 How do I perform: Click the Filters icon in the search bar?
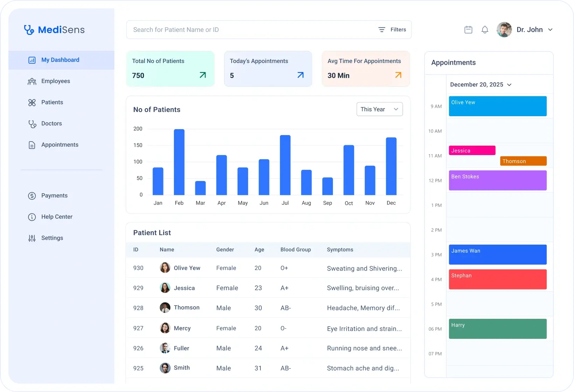[382, 30]
